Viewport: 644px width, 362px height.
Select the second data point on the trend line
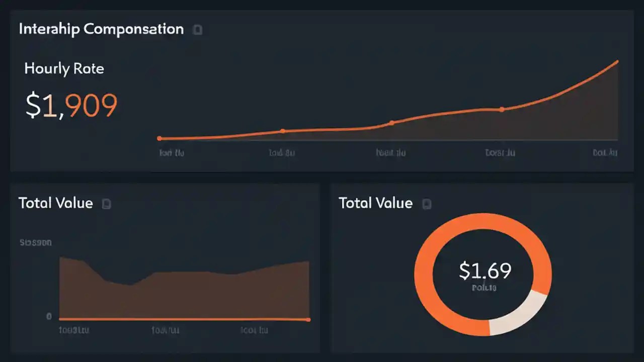(283, 130)
